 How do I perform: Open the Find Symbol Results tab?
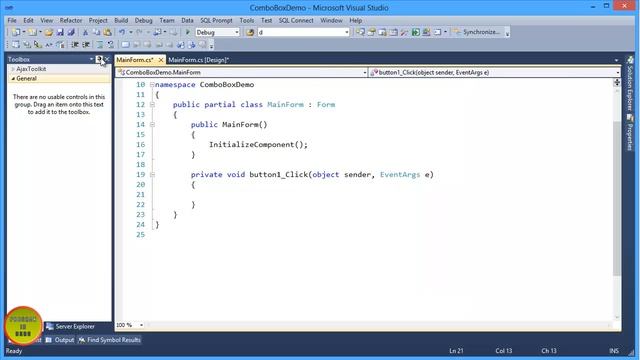109,340
